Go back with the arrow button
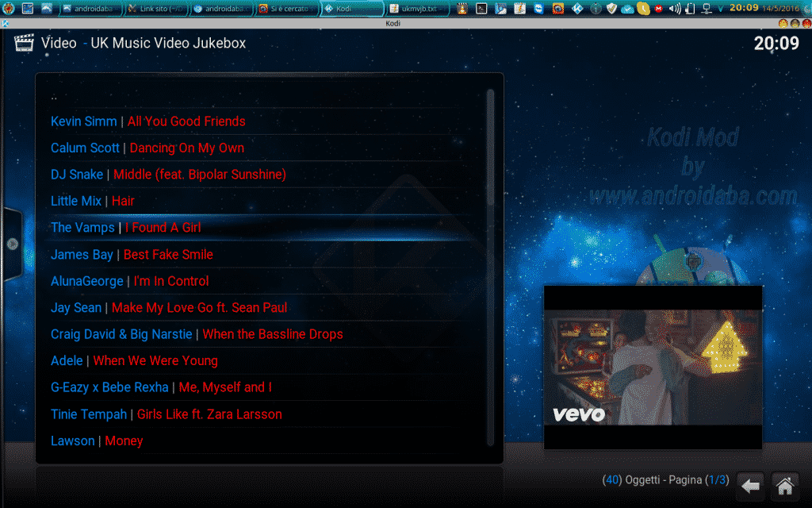The width and height of the screenshot is (812, 508). pos(750,487)
